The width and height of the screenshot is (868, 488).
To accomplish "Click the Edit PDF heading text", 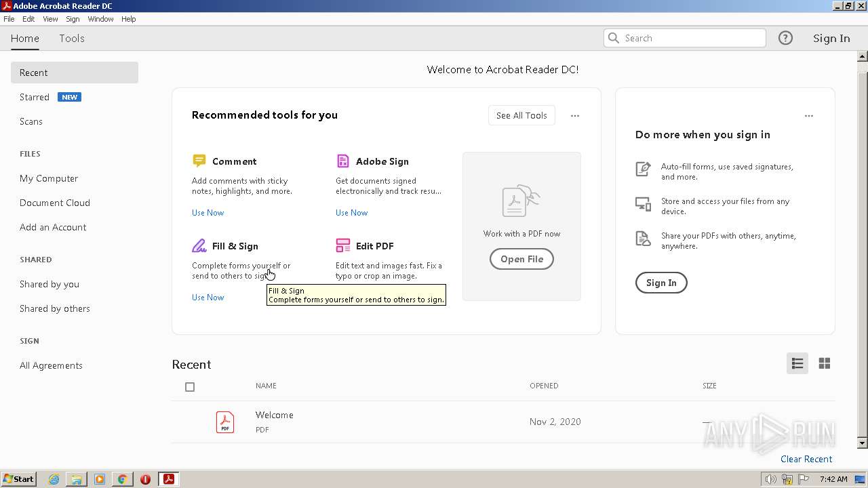I will pyautogui.click(x=374, y=246).
